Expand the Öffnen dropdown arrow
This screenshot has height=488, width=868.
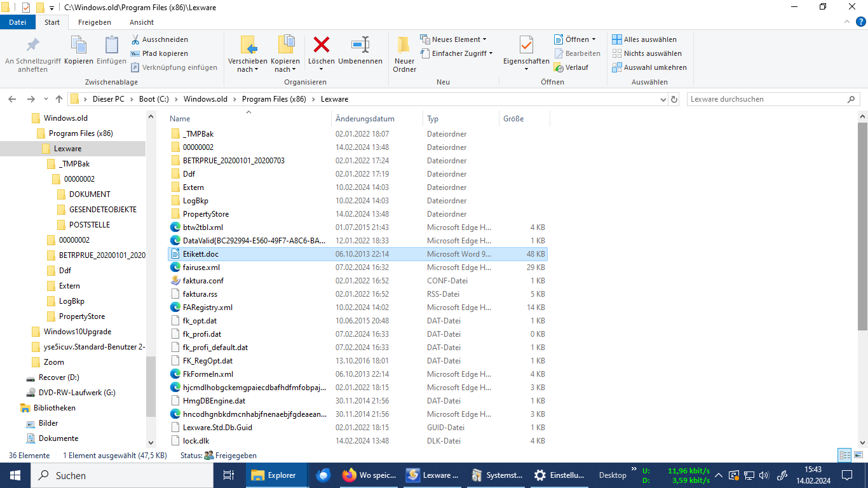coord(593,39)
